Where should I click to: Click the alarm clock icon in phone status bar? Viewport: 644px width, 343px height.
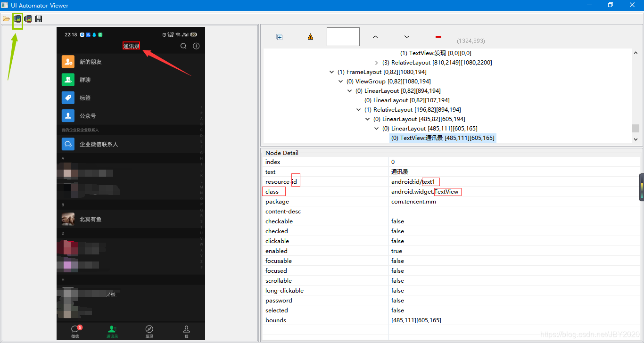pyautogui.click(x=164, y=35)
